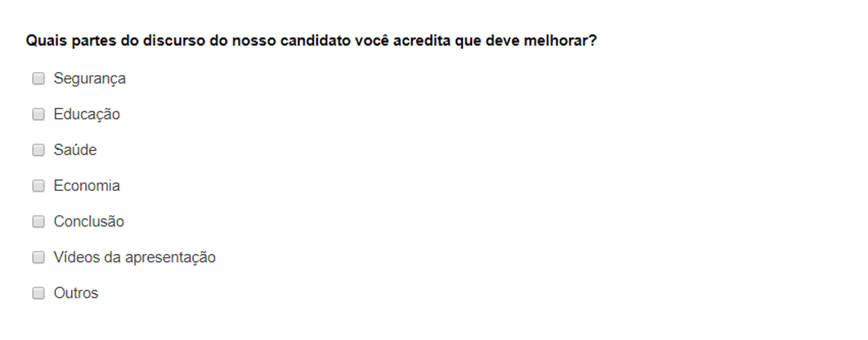This screenshot has width=868, height=340.
Task: Click the Outros option label text
Action: 76,293
